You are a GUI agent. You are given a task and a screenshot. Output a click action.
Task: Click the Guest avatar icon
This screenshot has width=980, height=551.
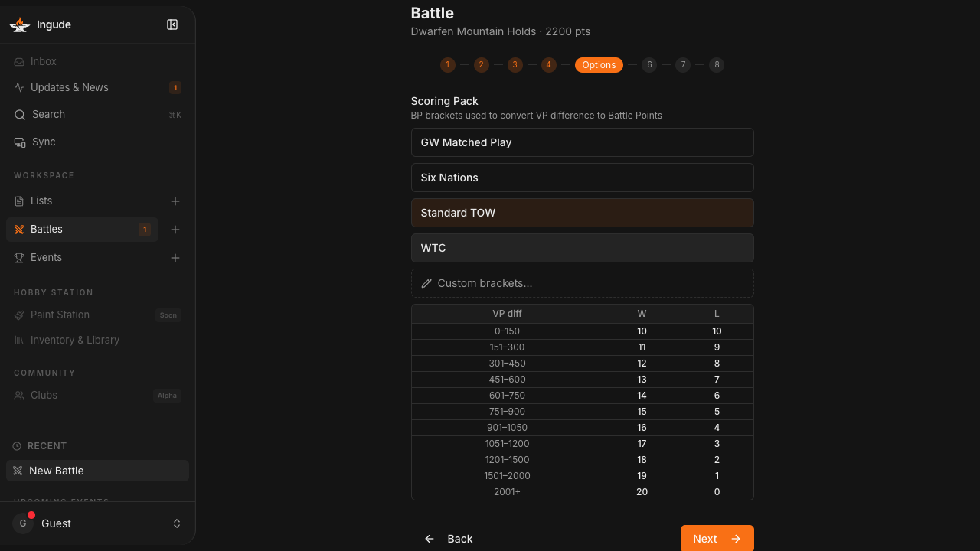[23, 523]
